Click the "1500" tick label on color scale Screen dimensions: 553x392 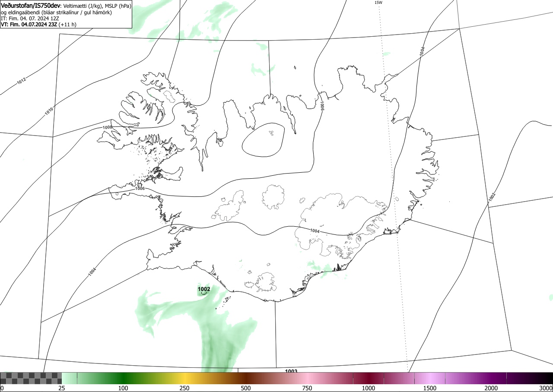[430, 388]
